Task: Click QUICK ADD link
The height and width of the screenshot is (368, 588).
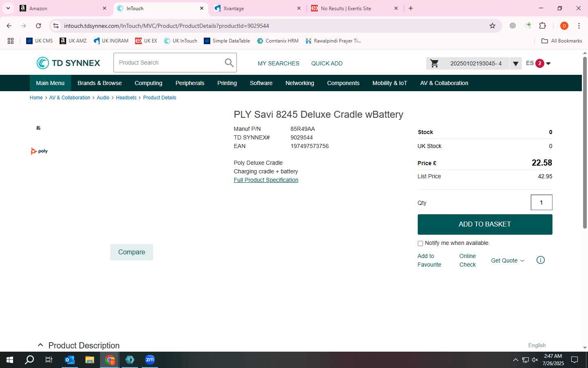Action: click(x=327, y=63)
